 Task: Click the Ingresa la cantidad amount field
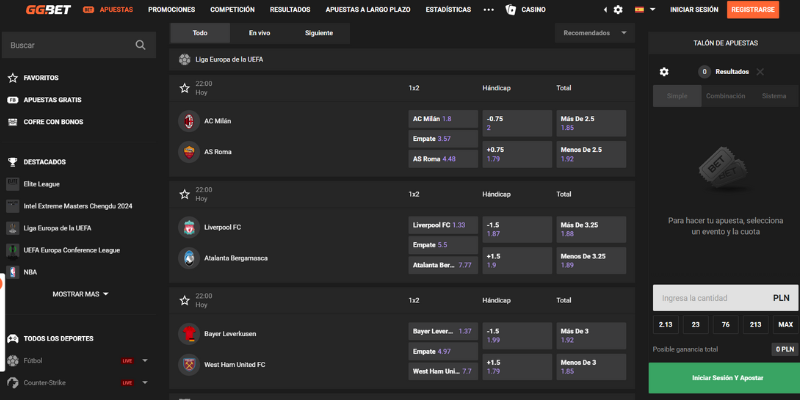726,298
